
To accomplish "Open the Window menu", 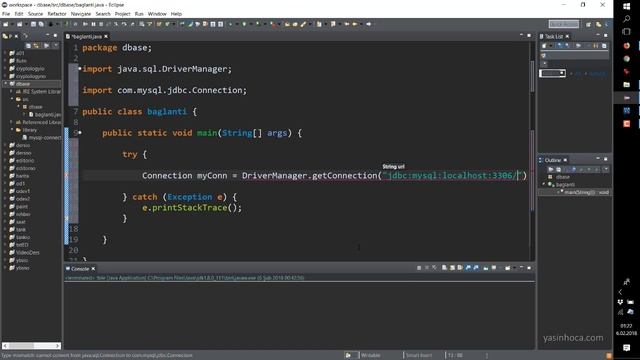I will click(x=157, y=14).
